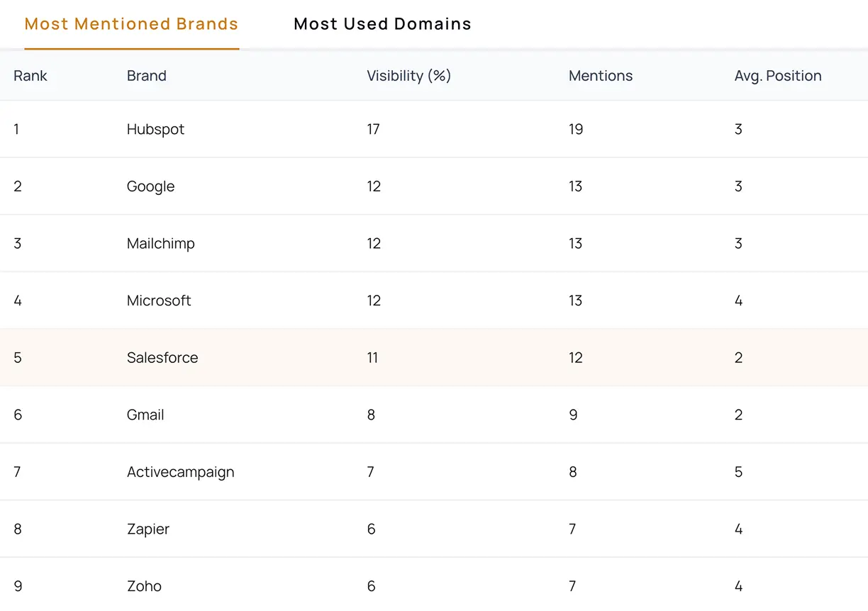Viewport: 868px width, 611px height.
Task: Click Mailchimp's mentions value 13
Action: point(576,243)
